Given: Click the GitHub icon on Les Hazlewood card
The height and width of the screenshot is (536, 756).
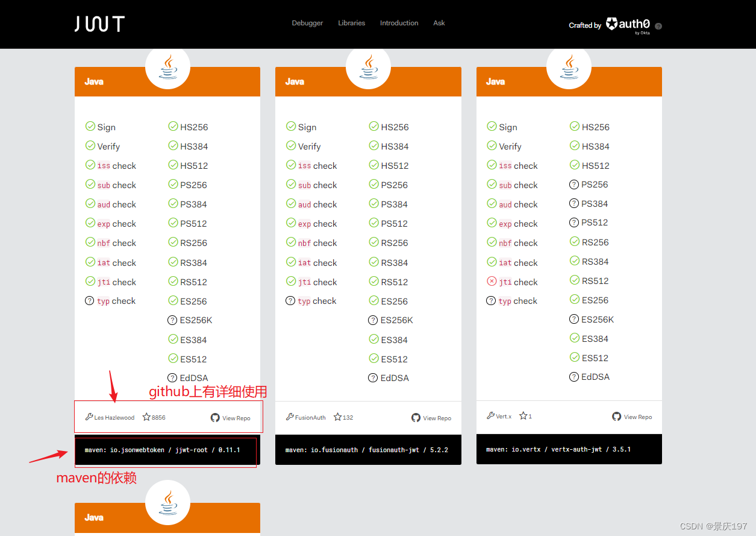Looking at the screenshot, I should click(x=215, y=418).
